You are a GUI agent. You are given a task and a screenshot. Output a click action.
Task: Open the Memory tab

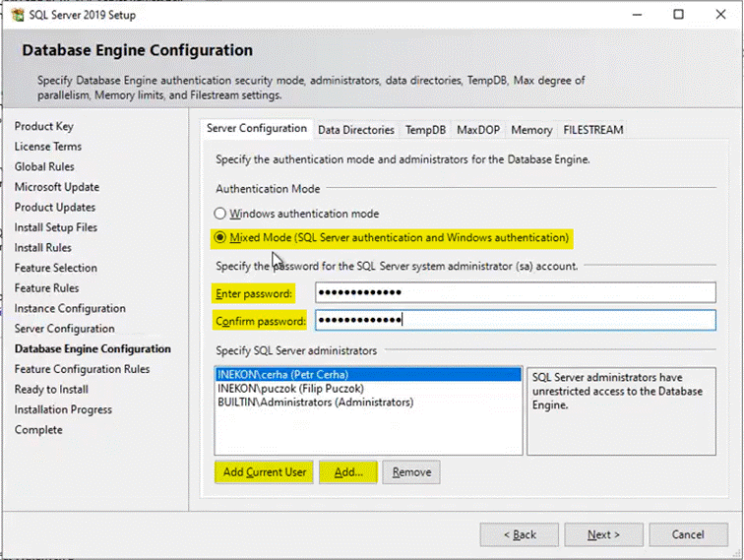pos(531,130)
